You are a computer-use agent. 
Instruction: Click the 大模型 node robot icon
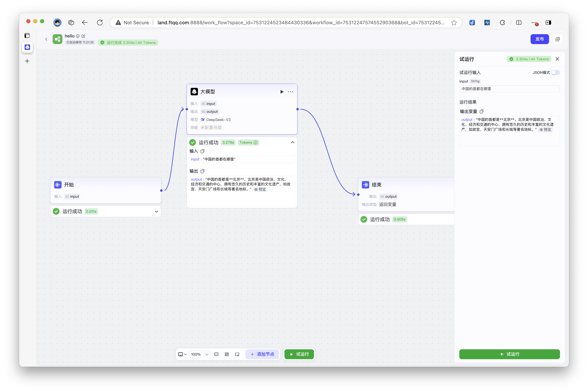(194, 91)
